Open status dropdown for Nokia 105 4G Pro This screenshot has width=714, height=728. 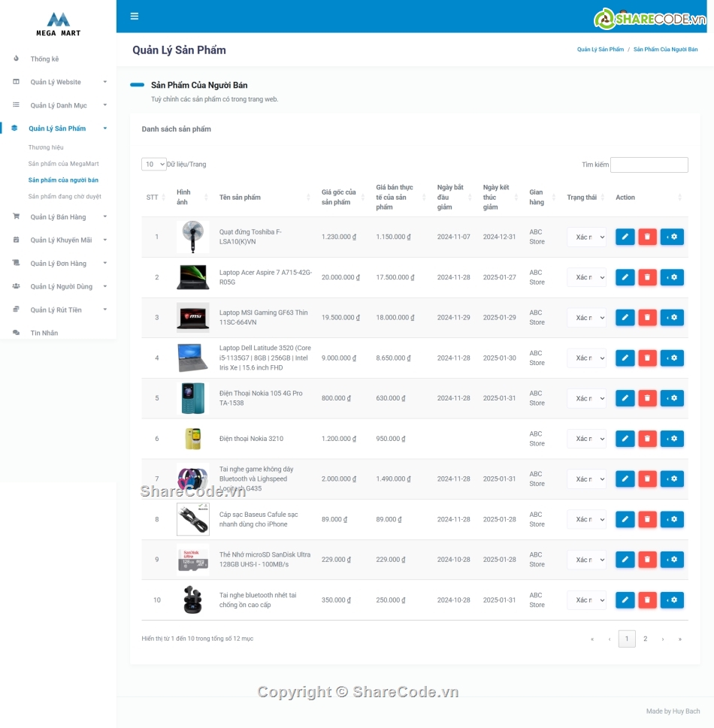586,398
